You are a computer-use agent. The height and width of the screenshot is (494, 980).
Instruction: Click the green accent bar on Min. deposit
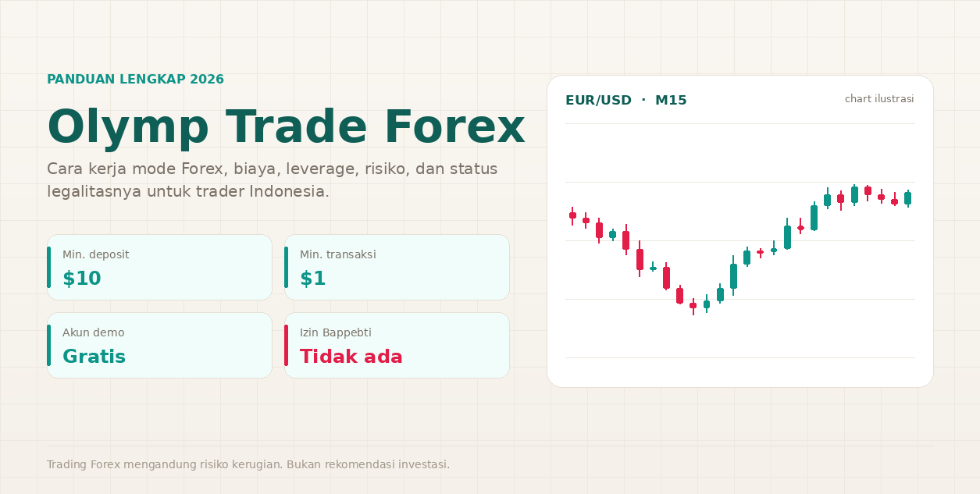click(x=48, y=267)
